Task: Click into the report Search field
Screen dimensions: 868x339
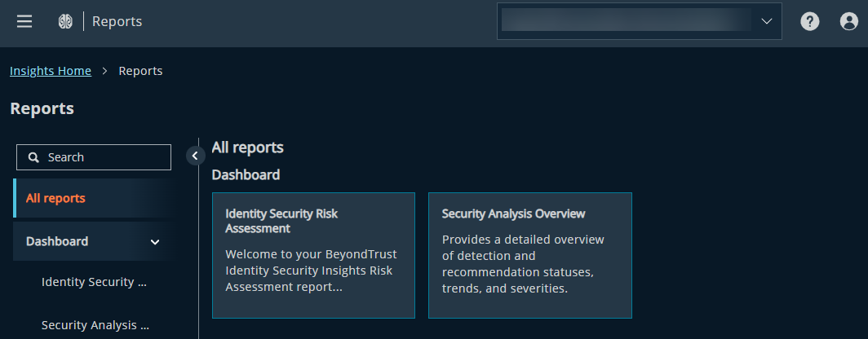Action: pyautogui.click(x=94, y=157)
